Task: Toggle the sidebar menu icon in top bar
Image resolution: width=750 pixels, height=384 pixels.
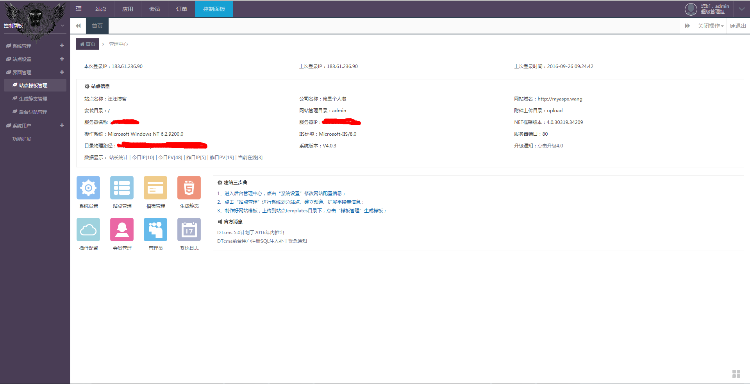Action: point(78,9)
